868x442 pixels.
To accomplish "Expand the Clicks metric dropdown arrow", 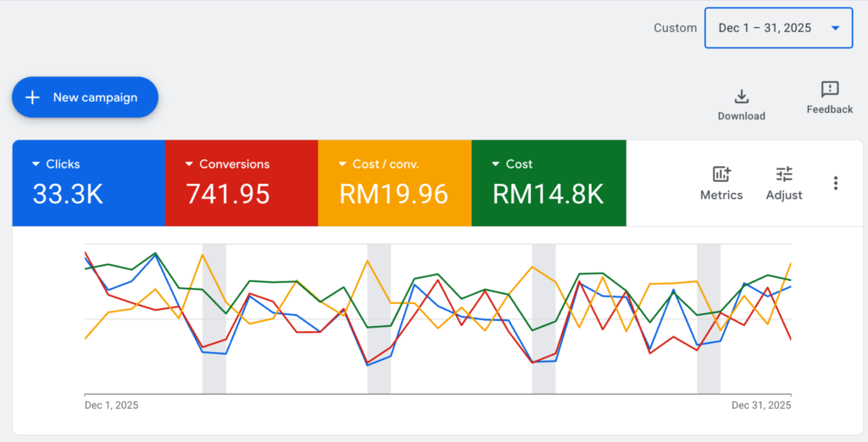I will click(36, 164).
